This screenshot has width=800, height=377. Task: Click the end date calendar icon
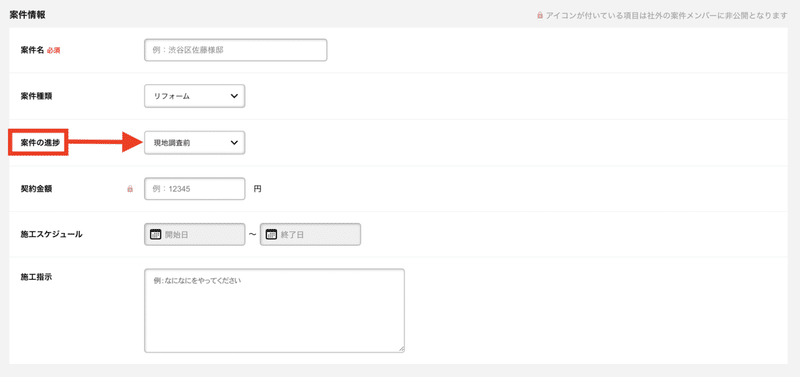271,235
